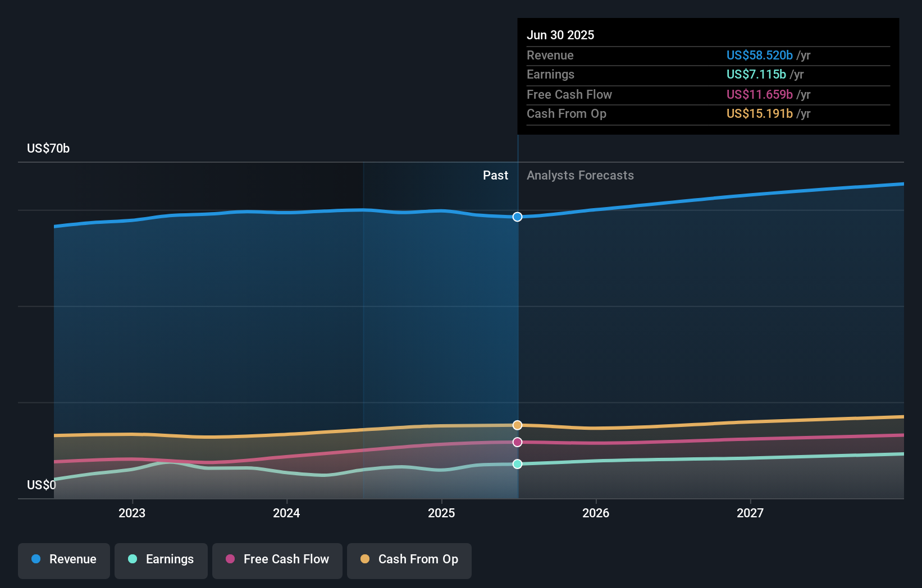The height and width of the screenshot is (588, 922).
Task: Toggle the Earnings series in the legend
Action: [161, 561]
